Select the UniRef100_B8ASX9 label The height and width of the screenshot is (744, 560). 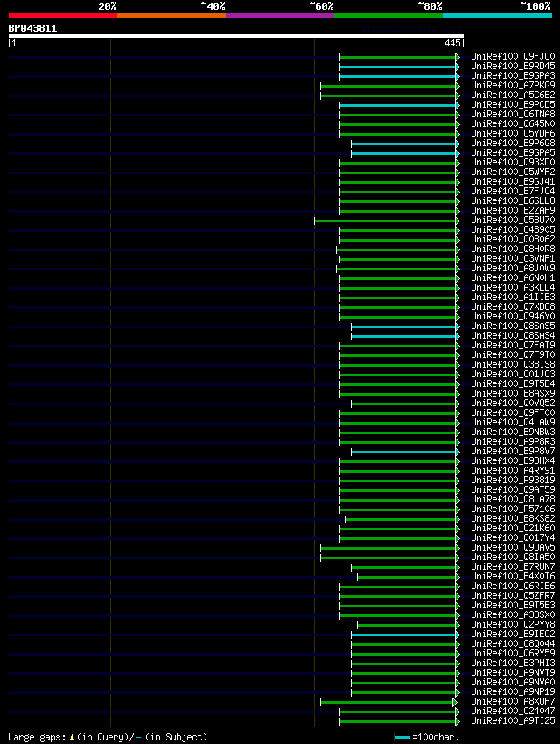tap(513, 393)
